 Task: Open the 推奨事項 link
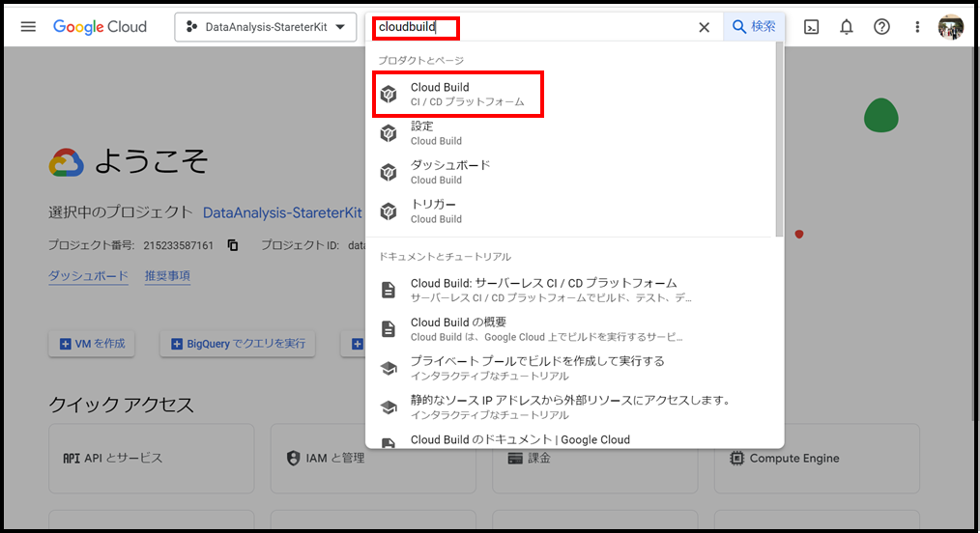(x=167, y=276)
